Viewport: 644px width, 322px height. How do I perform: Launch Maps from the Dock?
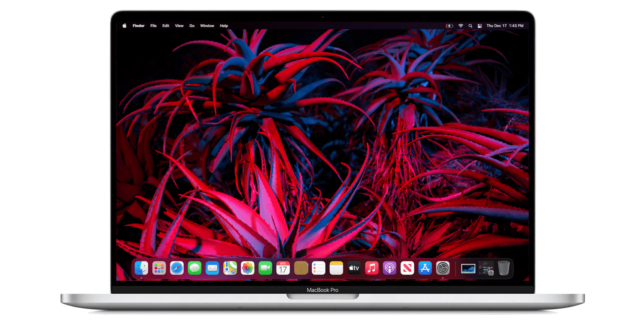[x=230, y=268]
